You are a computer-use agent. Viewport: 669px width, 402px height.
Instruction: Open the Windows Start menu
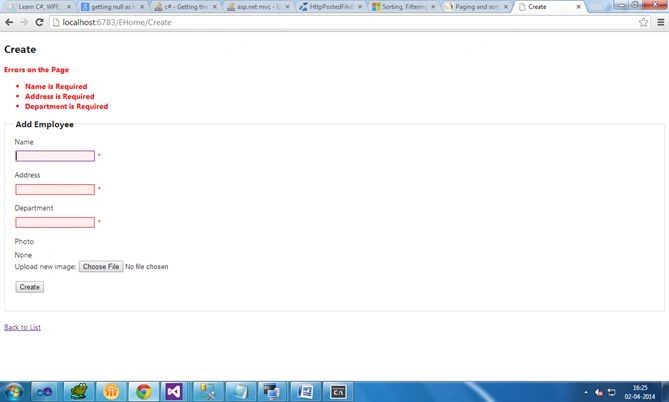pyautogui.click(x=14, y=391)
